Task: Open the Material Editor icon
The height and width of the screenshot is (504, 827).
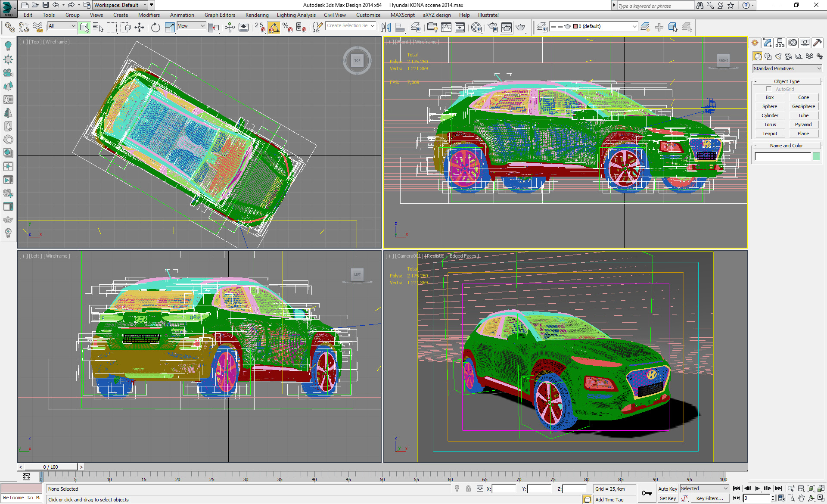Action: [476, 28]
